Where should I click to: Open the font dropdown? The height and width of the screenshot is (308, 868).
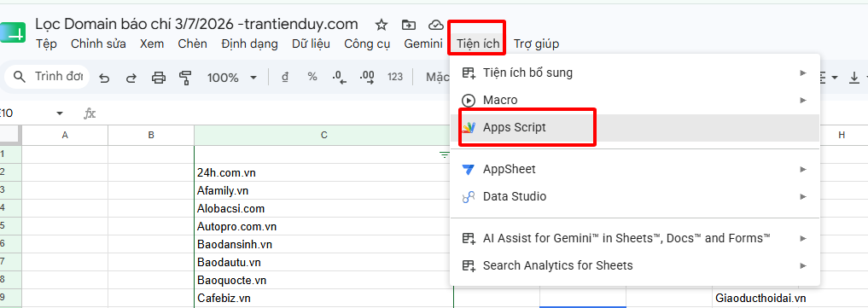point(437,77)
